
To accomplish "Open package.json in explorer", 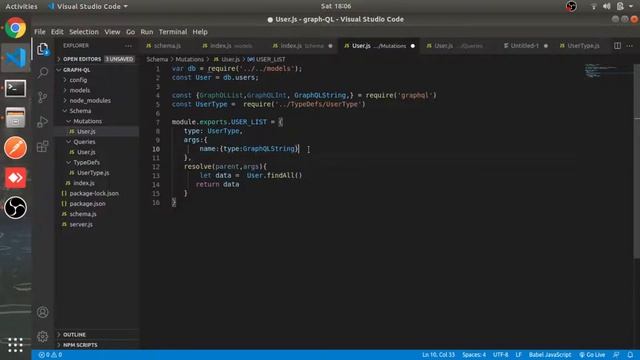I will tap(87, 203).
